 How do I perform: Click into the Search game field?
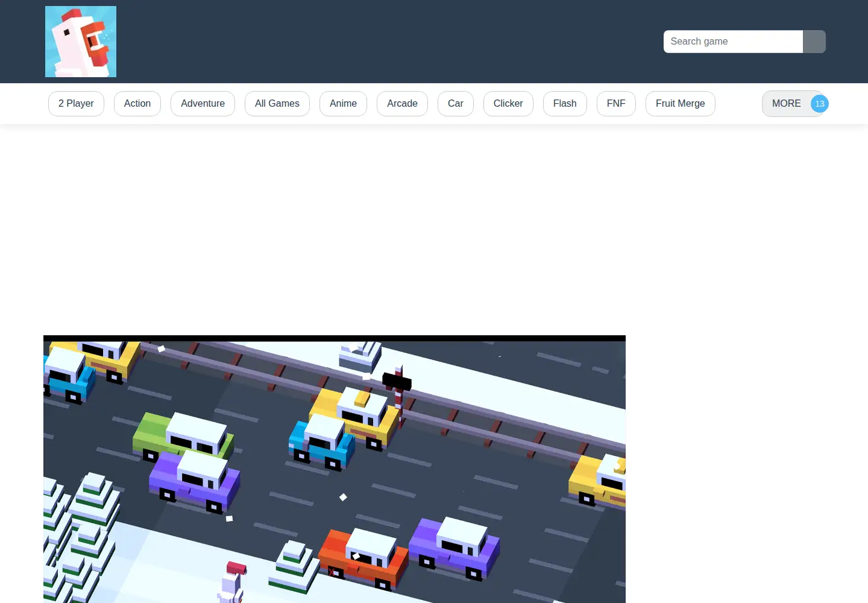coord(733,42)
